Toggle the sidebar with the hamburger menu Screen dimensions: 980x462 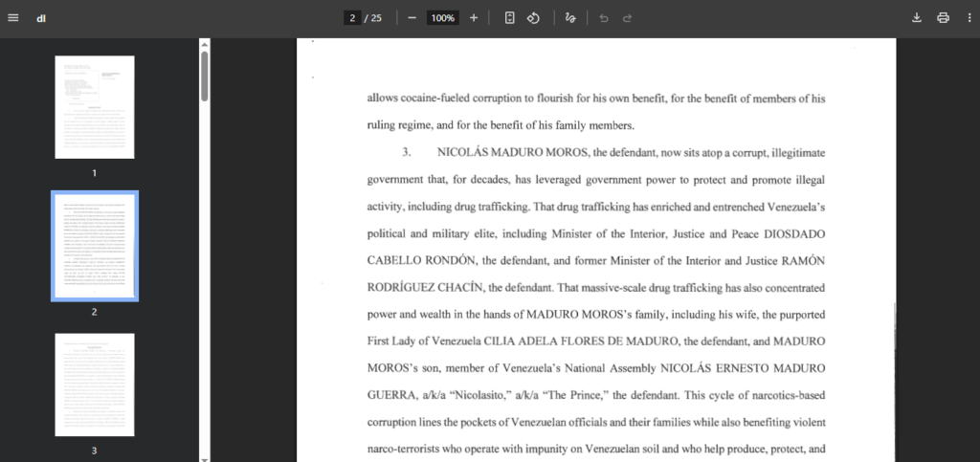[x=13, y=18]
